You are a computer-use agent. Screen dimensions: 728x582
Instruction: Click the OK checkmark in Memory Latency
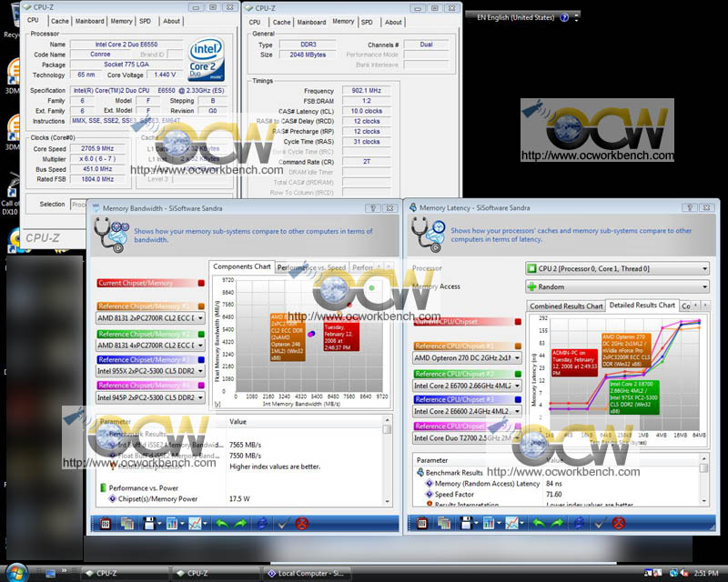click(600, 524)
